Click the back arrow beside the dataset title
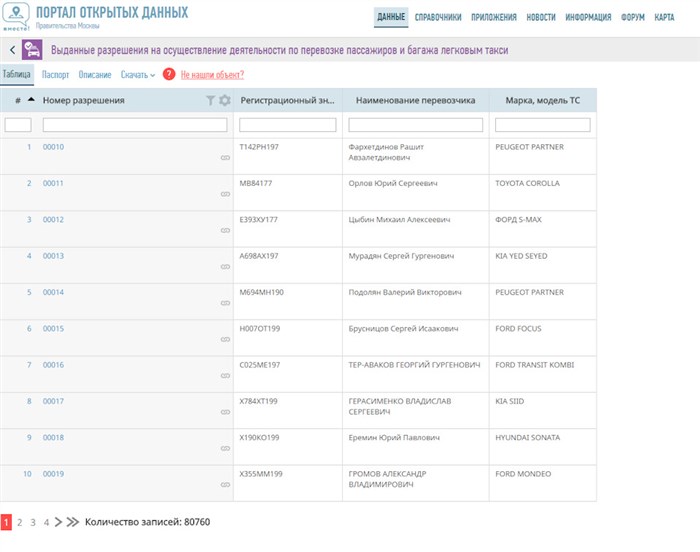Image resolution: width=700 pixels, height=552 pixels. click(11, 50)
